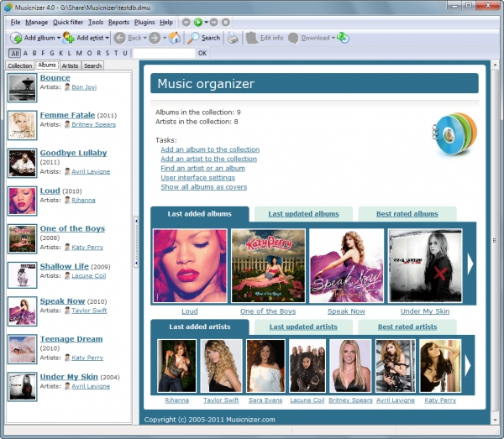Toggle the All letter filter
This screenshot has width=504, height=439.
point(15,54)
